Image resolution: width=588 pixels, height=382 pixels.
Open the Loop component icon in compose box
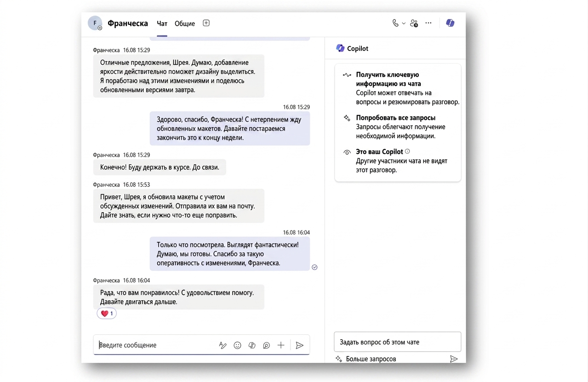(266, 345)
